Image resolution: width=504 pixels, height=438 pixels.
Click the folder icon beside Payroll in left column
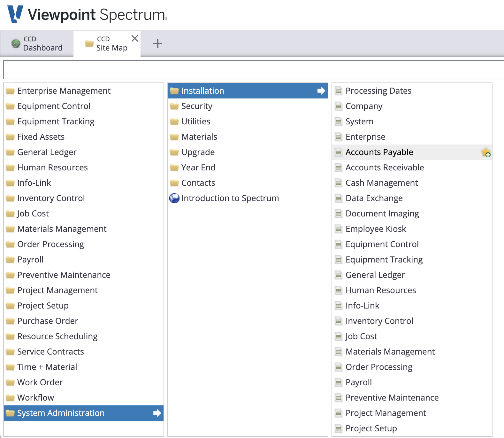tap(10, 260)
